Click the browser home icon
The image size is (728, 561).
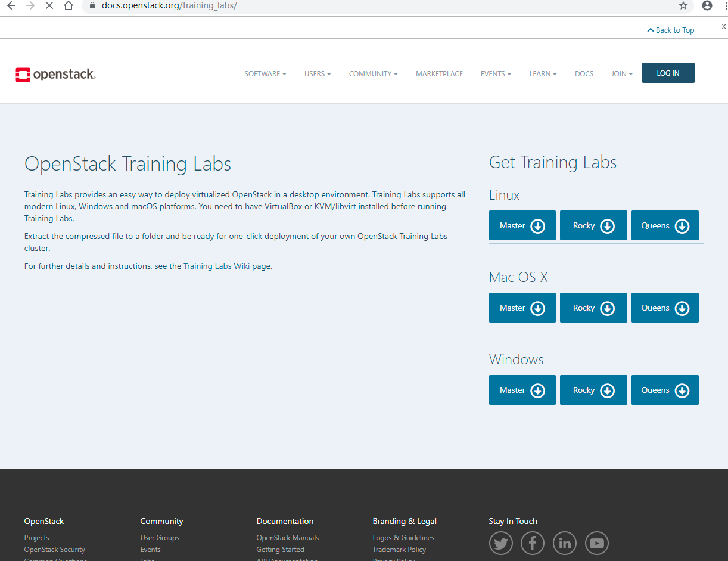[x=69, y=6]
